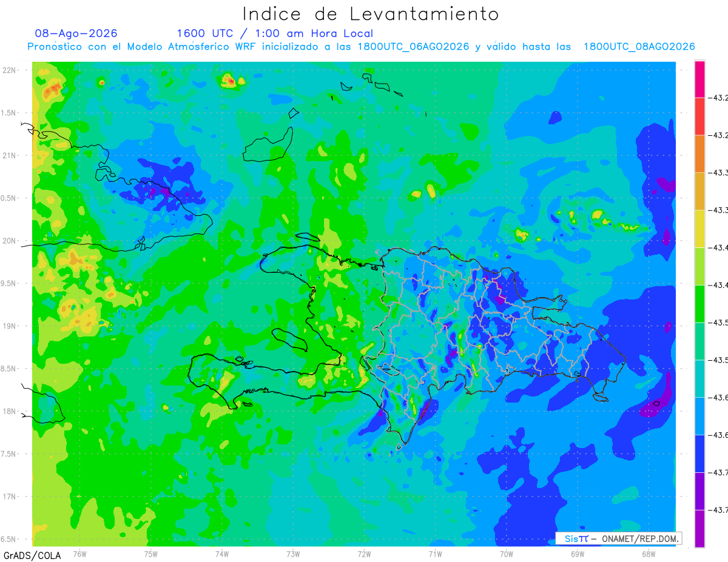
Task: Pick the bottom purple swatch of the color scale
Action: tap(699, 529)
